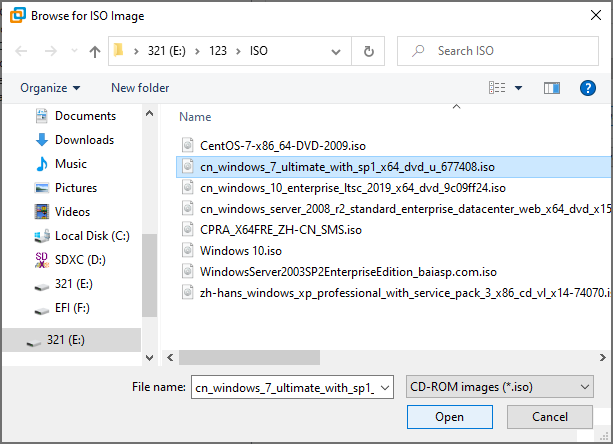
Task: Click the Search ISO field
Action: [498, 51]
